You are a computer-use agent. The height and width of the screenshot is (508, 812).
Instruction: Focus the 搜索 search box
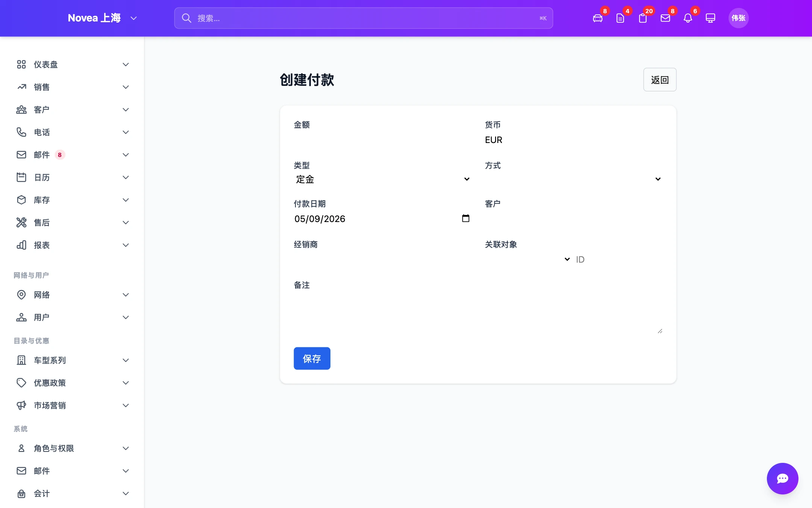[x=364, y=18]
